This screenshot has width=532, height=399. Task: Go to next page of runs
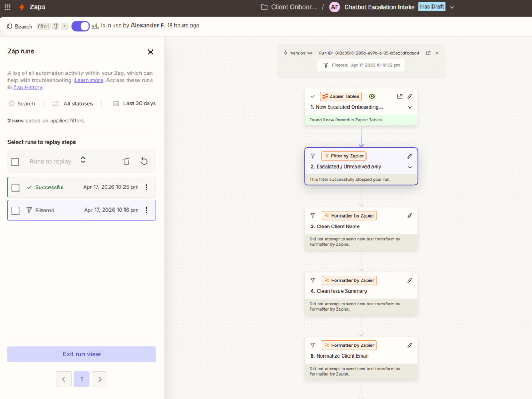(100, 379)
